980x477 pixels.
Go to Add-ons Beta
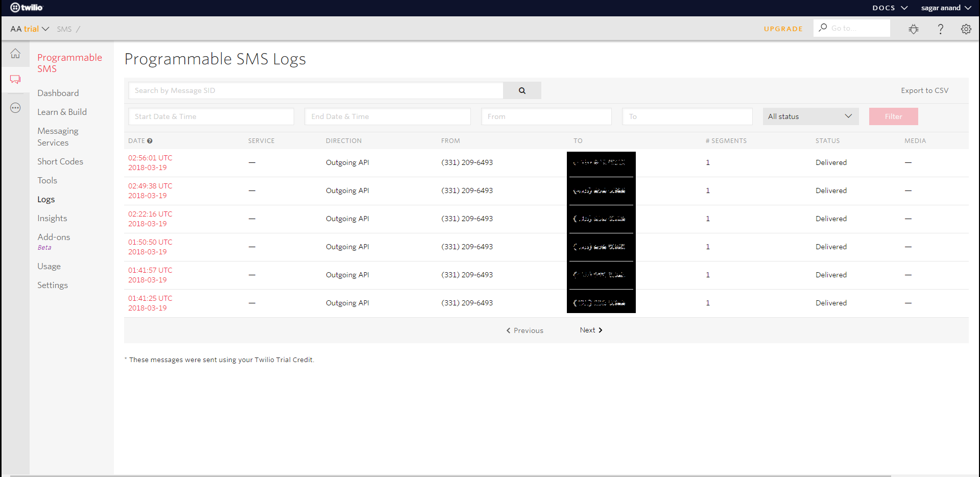54,242
